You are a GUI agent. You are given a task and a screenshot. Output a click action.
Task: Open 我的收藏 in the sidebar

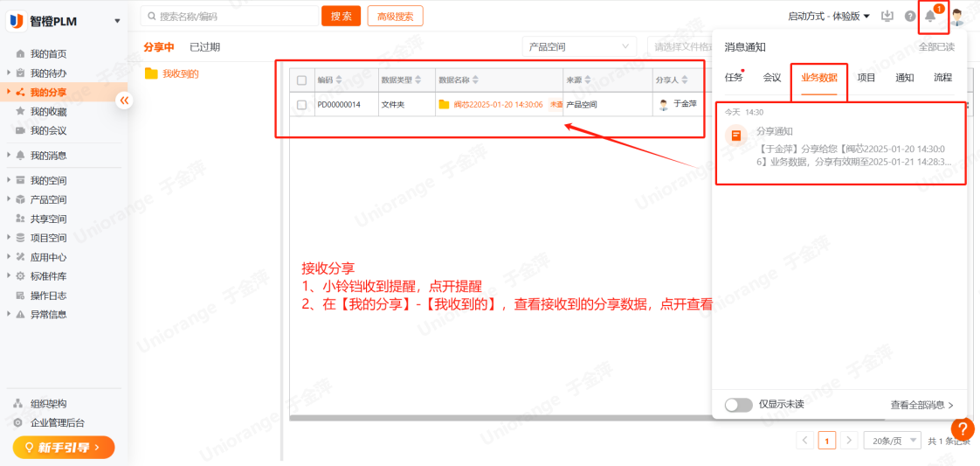(48, 112)
